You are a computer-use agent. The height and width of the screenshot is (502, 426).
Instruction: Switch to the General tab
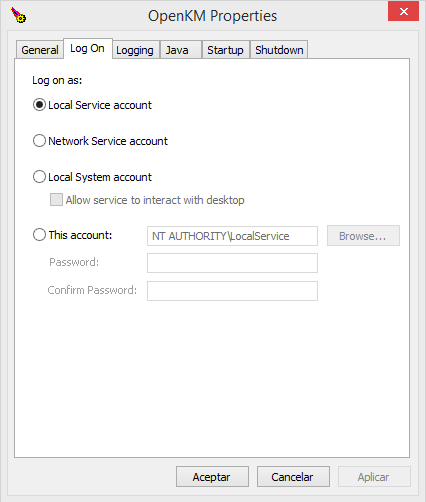click(40, 50)
